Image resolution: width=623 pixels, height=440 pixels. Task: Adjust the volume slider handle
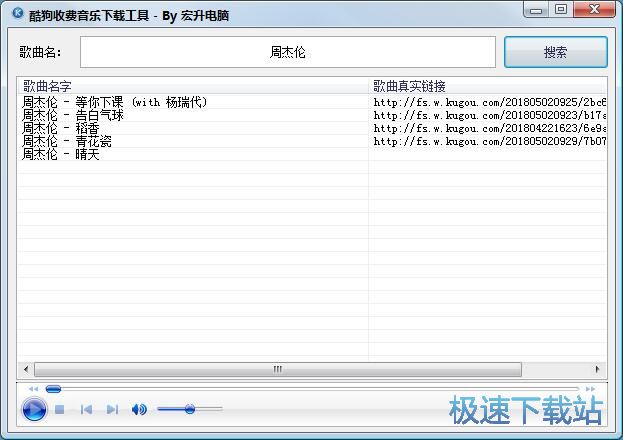click(x=190, y=409)
